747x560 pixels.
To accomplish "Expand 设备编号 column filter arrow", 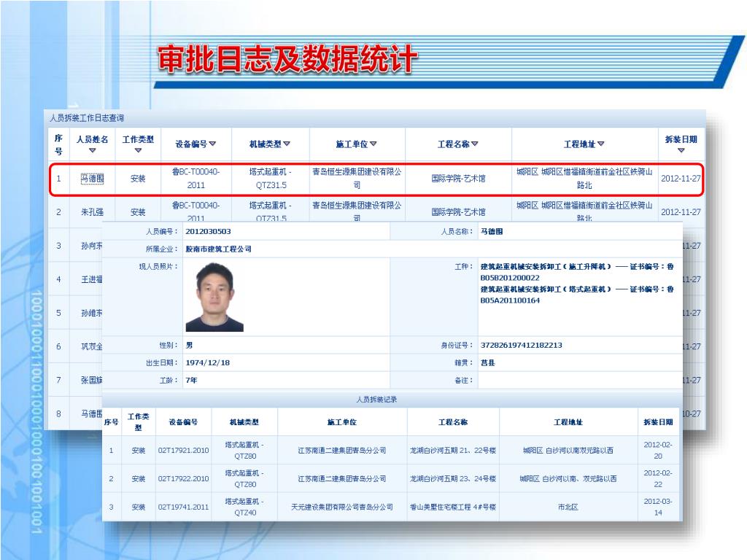I will (212, 144).
